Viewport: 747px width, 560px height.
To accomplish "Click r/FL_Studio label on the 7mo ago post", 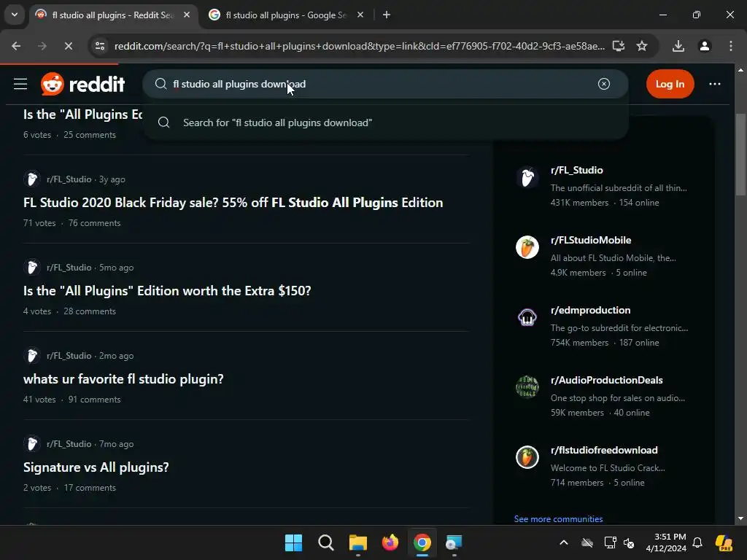I will [x=69, y=444].
